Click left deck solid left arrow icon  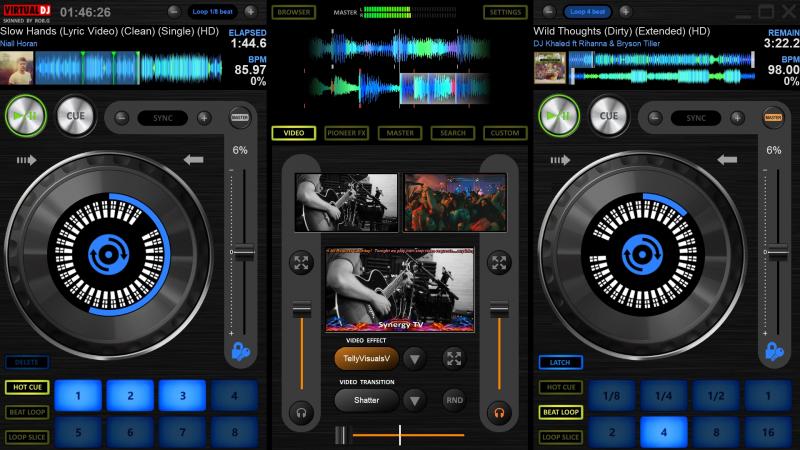click(x=193, y=160)
